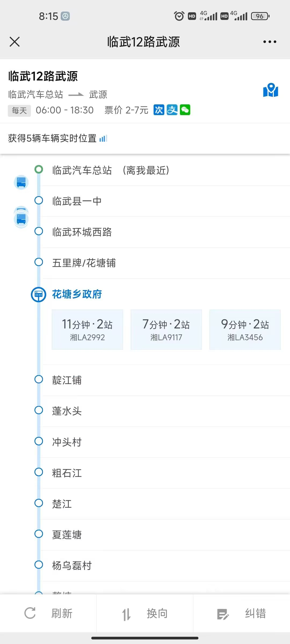Tap the 花塘乡政府 bus stop icon
The width and height of the screenshot is (290, 644).
tap(39, 294)
